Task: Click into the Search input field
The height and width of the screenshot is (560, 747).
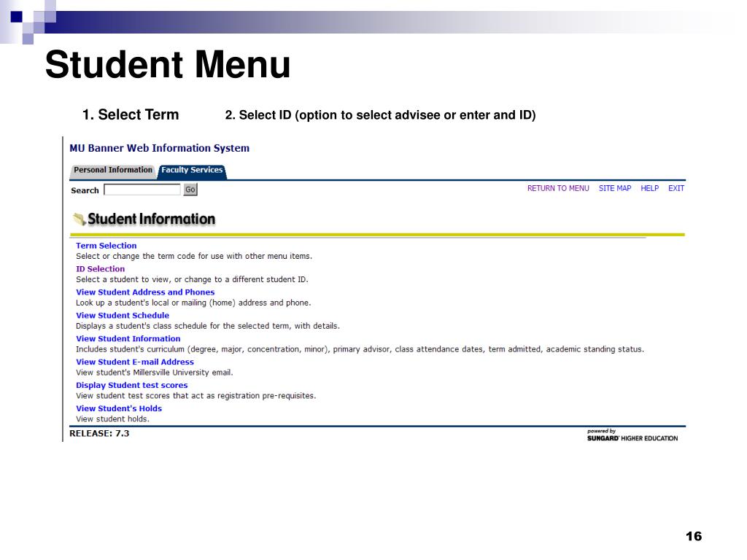Action: point(142,190)
